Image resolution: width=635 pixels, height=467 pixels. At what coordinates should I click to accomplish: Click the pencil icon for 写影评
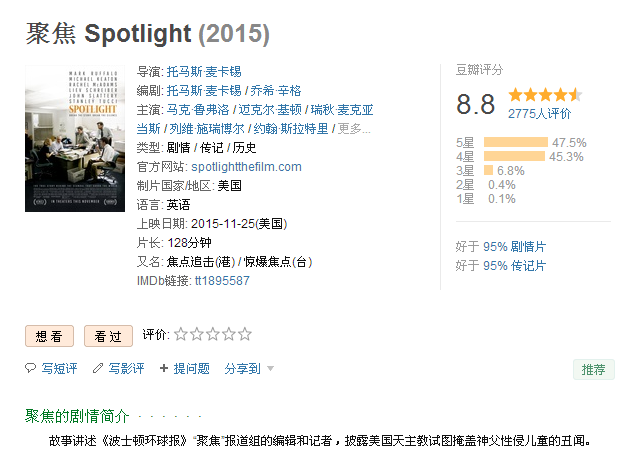(x=98, y=368)
